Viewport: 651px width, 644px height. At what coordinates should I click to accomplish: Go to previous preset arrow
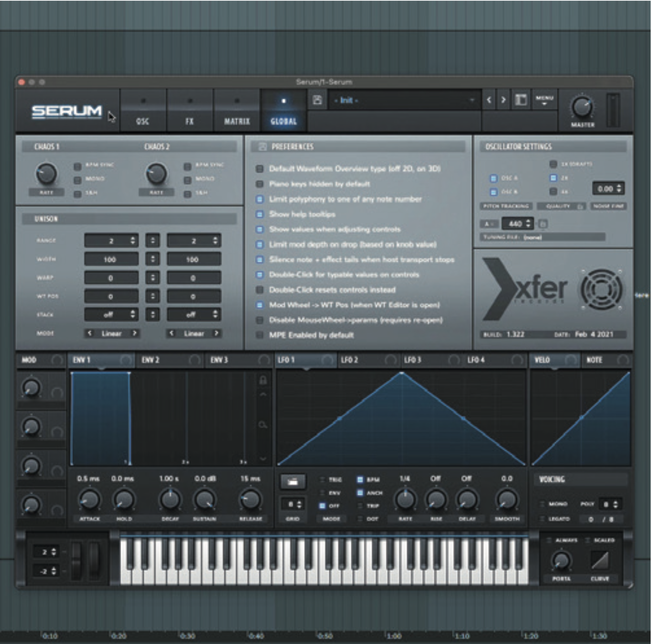tap(489, 100)
